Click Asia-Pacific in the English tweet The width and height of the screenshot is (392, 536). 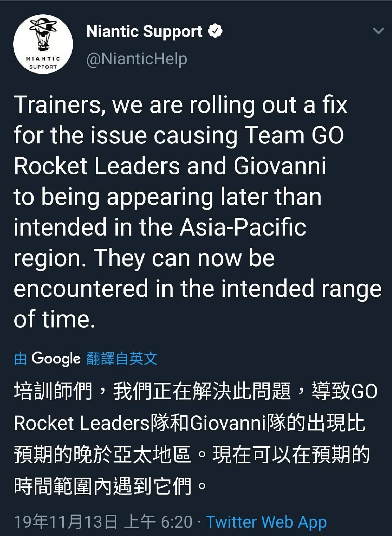point(243,227)
